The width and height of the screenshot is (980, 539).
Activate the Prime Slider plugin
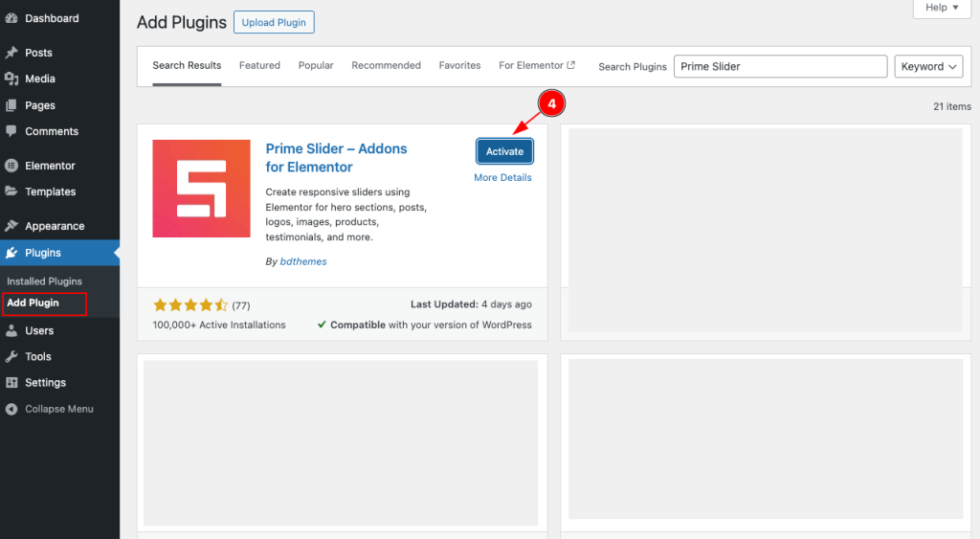[x=504, y=151]
